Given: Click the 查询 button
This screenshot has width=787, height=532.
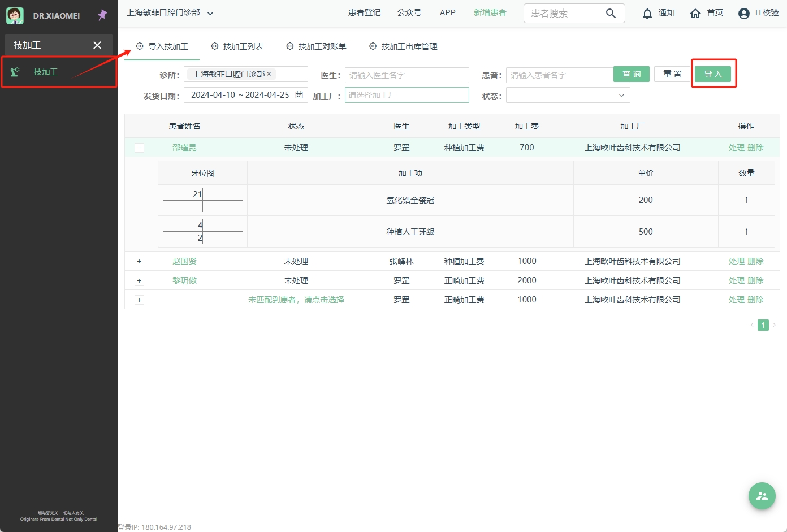Looking at the screenshot, I should [x=631, y=74].
